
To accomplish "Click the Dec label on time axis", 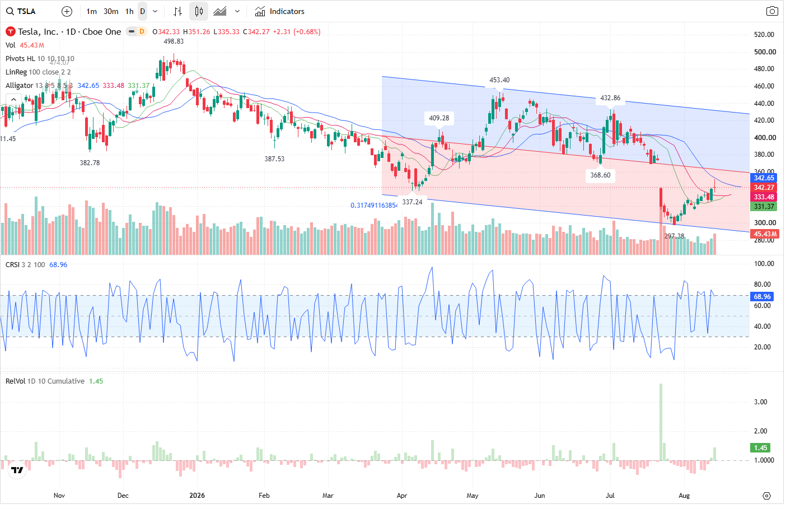I will click(123, 496).
